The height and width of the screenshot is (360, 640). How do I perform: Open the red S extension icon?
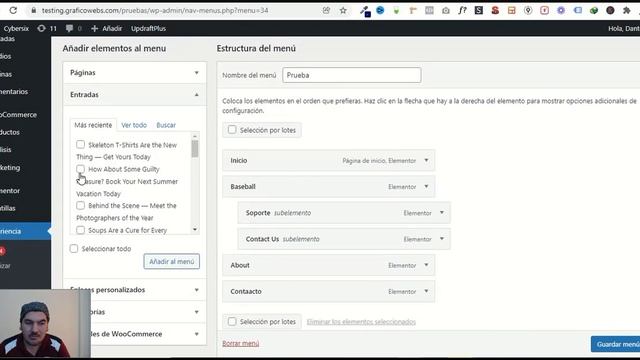click(495, 11)
